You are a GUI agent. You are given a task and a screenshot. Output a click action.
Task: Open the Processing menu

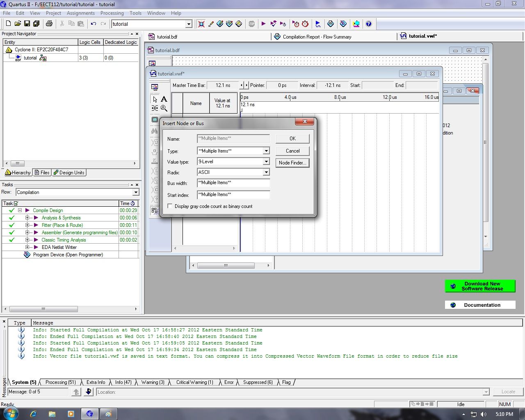[x=112, y=13]
